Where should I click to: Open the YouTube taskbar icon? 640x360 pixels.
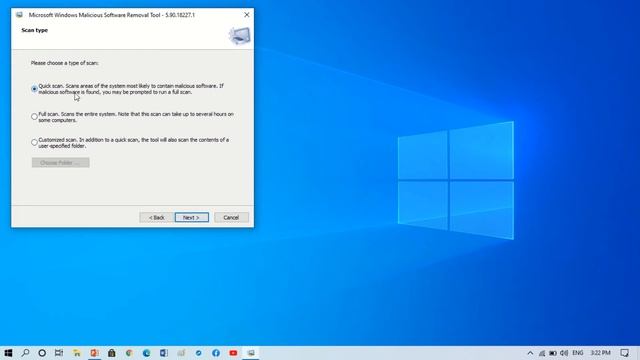(x=233, y=353)
